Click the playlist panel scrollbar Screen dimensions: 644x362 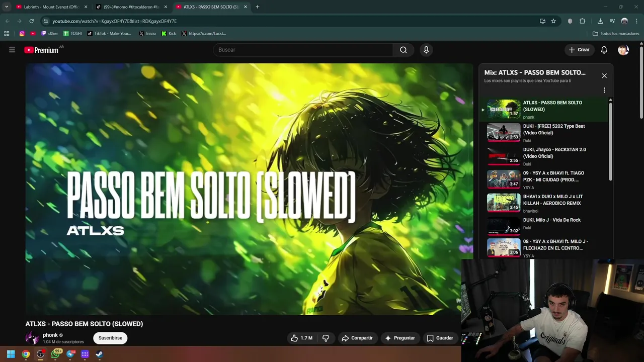pyautogui.click(x=611, y=141)
